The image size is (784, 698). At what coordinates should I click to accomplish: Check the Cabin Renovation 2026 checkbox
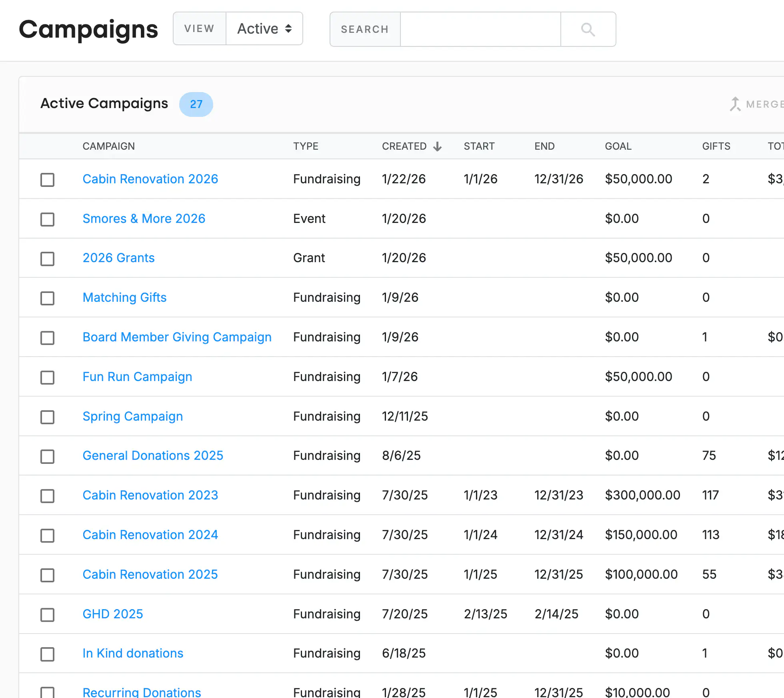(x=47, y=179)
